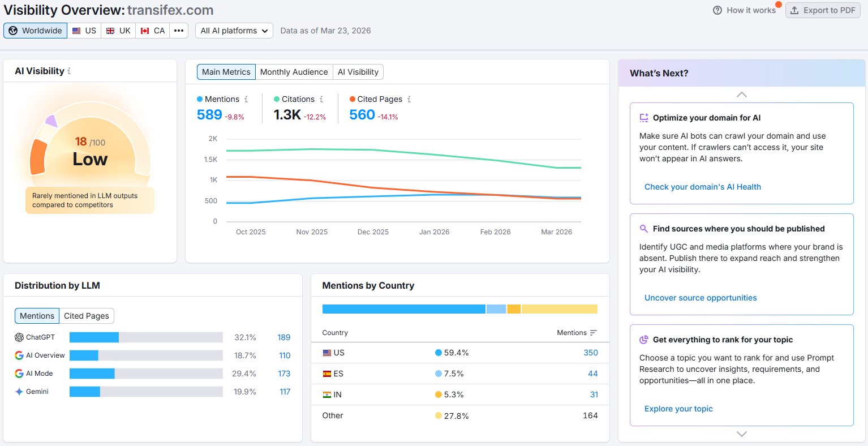Click the US mentions count 350

coord(590,353)
